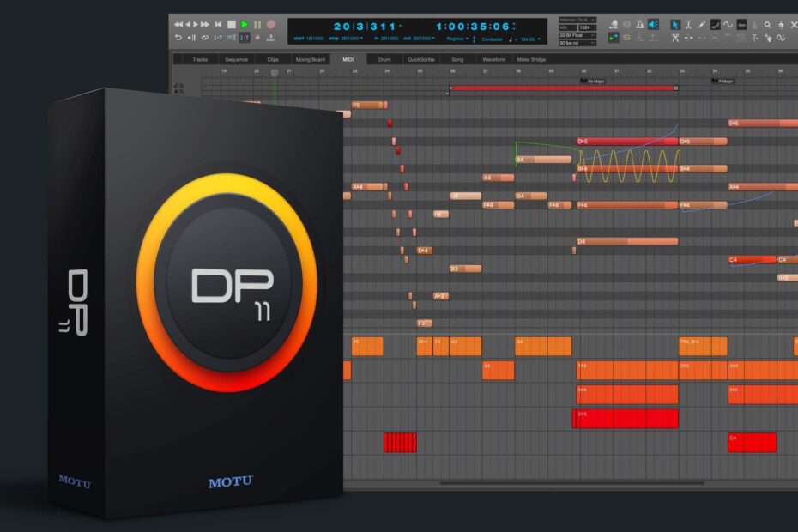The image size is (798, 532).
Task: Open the Waveform tab
Action: tap(493, 59)
